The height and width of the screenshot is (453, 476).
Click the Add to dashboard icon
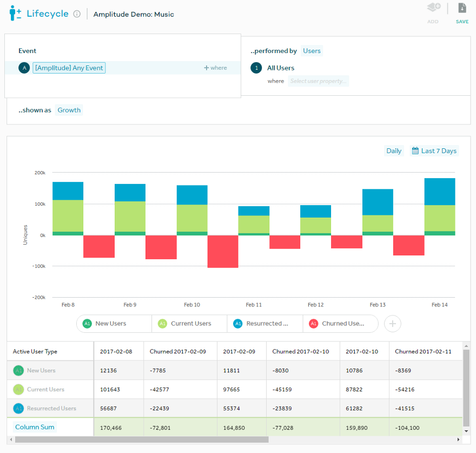click(433, 7)
